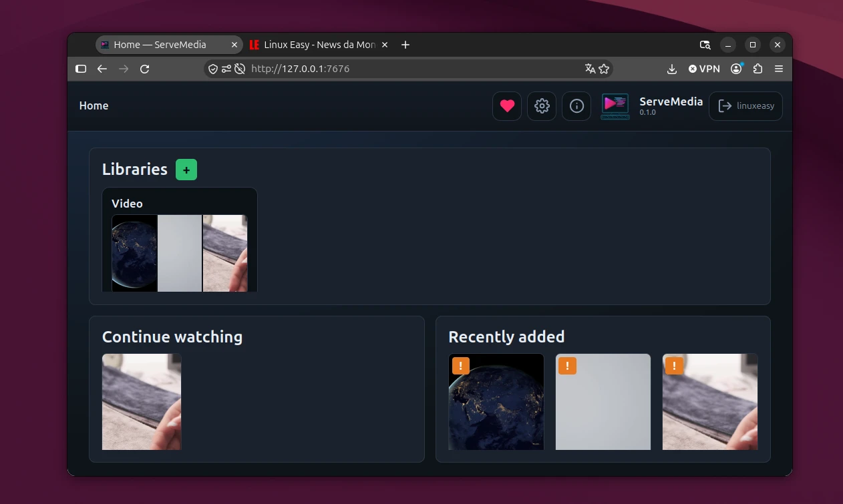This screenshot has height=504, width=843.
Task: Click warning badge on hand thumbnail
Action: 674,366
